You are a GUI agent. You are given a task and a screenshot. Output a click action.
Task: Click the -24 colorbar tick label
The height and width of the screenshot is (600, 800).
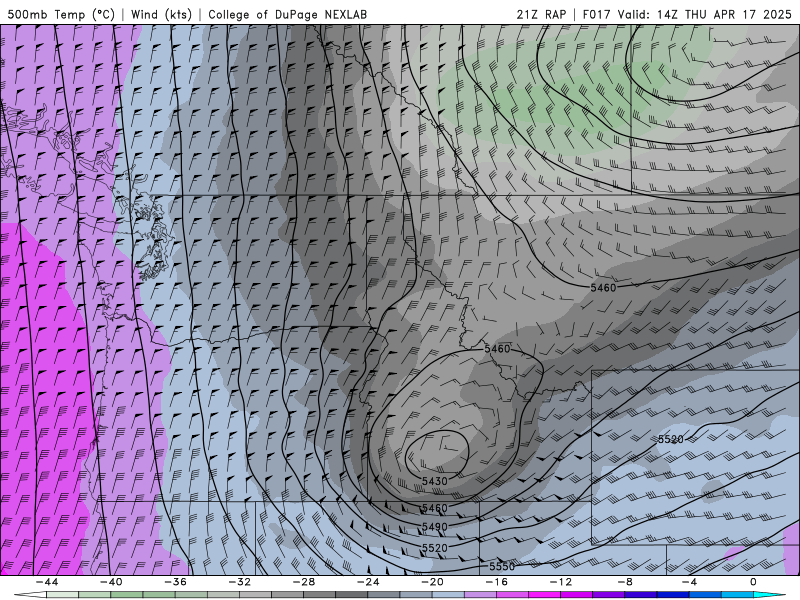[368, 582]
